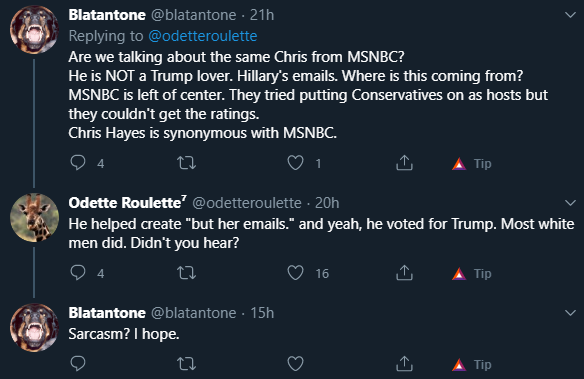
Task: Tip Odette Roulette via Brave Tip button
Action: [x=472, y=274]
